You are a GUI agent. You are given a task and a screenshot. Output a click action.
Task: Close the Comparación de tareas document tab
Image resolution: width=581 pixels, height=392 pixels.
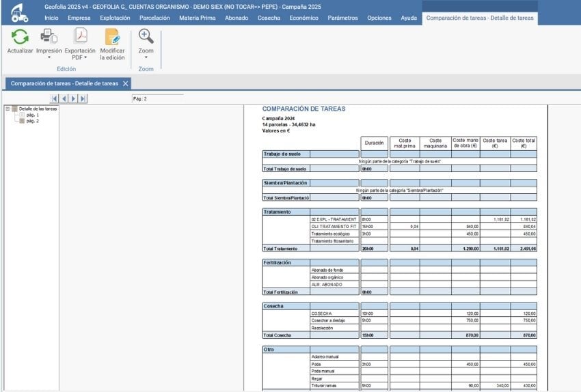[125, 83]
